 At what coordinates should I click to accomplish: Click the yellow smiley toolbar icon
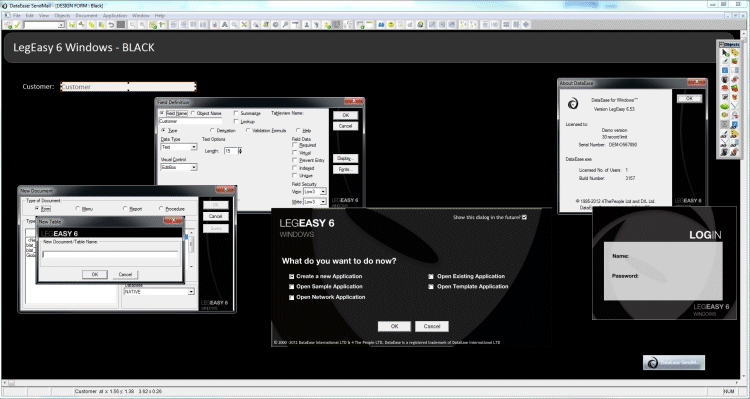tap(391, 24)
